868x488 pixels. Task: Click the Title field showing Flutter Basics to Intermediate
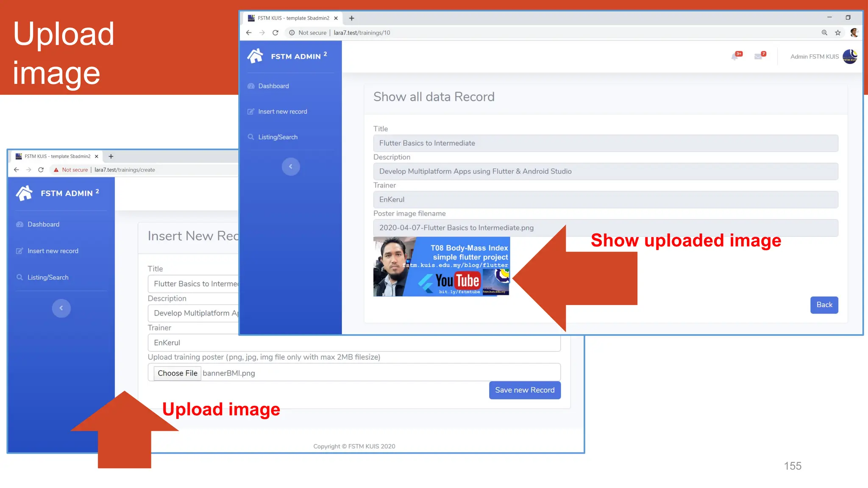[x=606, y=143]
